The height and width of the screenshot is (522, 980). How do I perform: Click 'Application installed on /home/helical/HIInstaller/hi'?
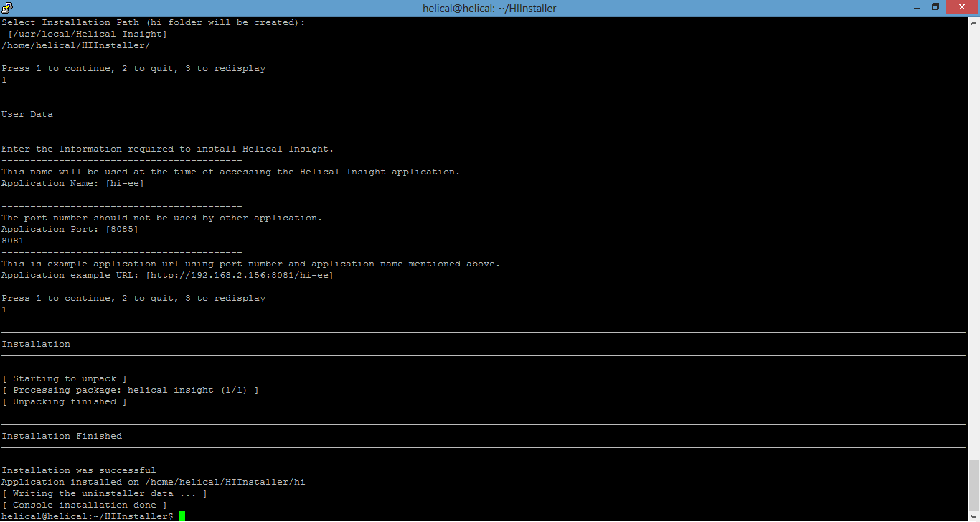[154, 482]
